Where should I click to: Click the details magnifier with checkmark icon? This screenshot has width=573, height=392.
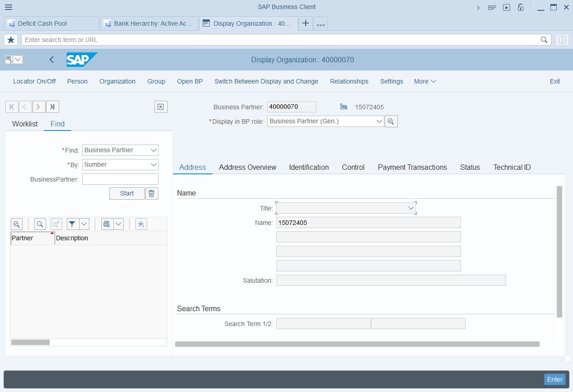[x=17, y=224]
